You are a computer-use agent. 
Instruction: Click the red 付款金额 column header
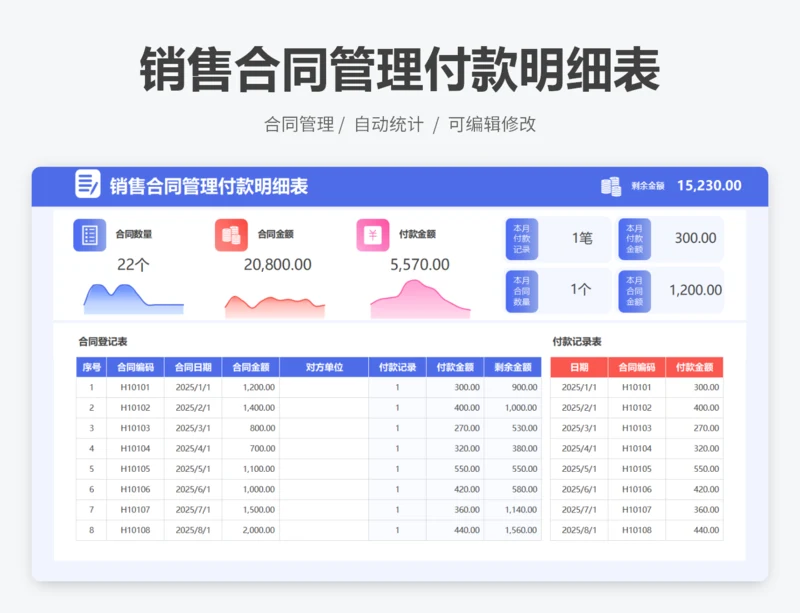694,367
